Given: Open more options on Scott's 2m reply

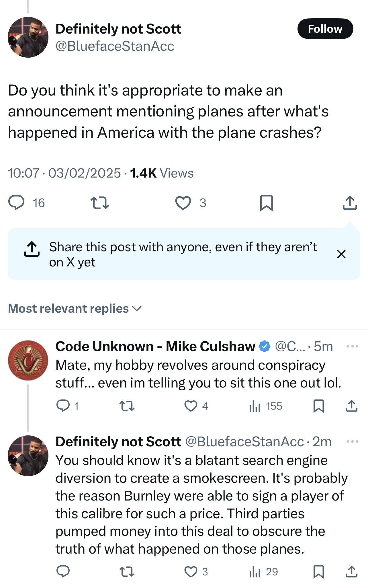Looking at the screenshot, I should (x=352, y=441).
